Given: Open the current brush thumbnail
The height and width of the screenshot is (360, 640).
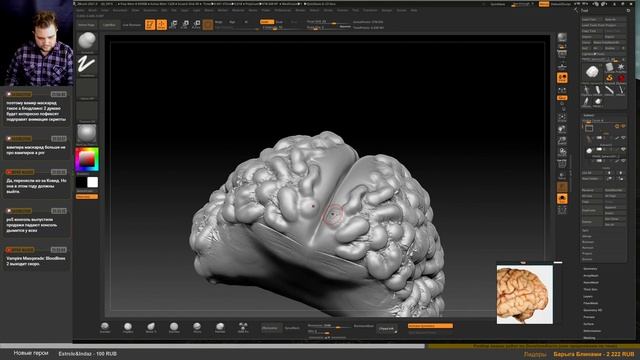Looking at the screenshot, I should pyautogui.click(x=87, y=42).
